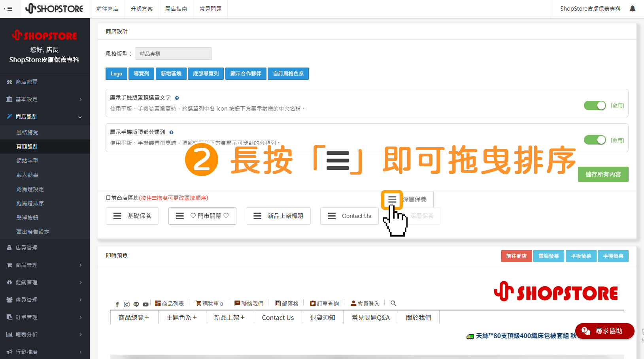The image size is (644, 359).
Task: Toggle 顯示手機版頂部分類列 switch
Action: coord(595,140)
